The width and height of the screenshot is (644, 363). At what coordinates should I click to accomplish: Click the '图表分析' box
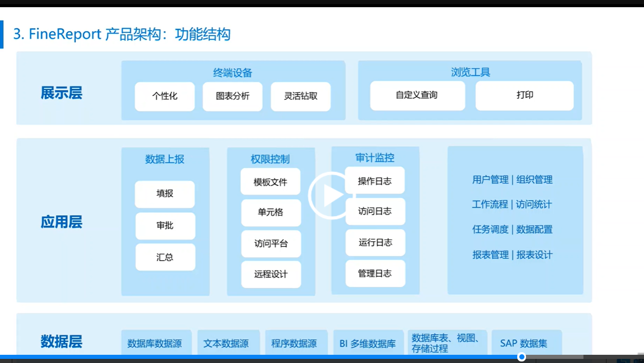point(232,96)
